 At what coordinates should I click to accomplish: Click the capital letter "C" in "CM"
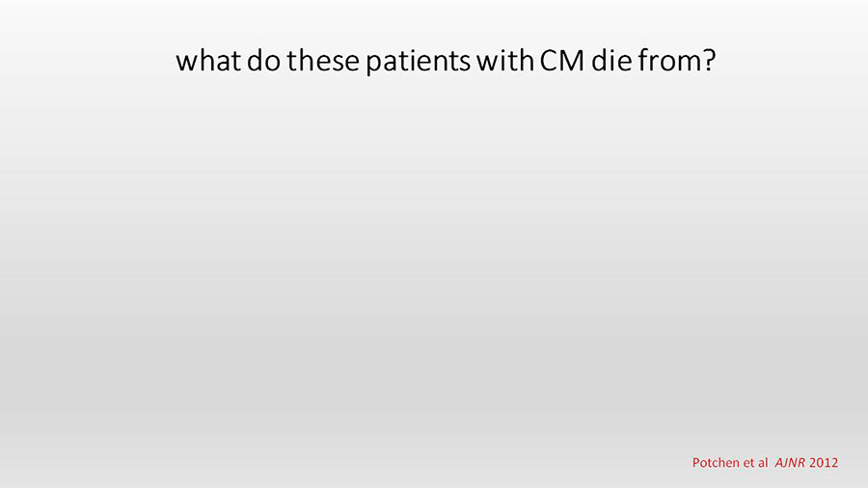[548, 61]
